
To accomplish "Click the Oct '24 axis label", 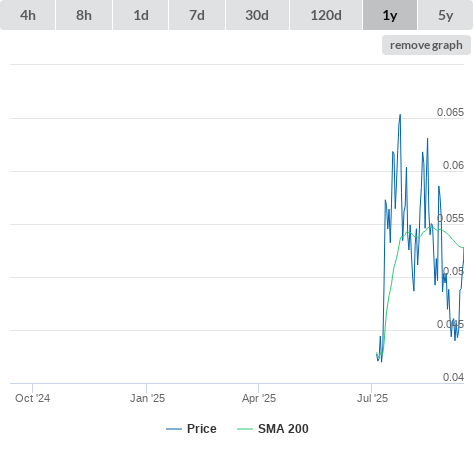I will pos(32,398).
